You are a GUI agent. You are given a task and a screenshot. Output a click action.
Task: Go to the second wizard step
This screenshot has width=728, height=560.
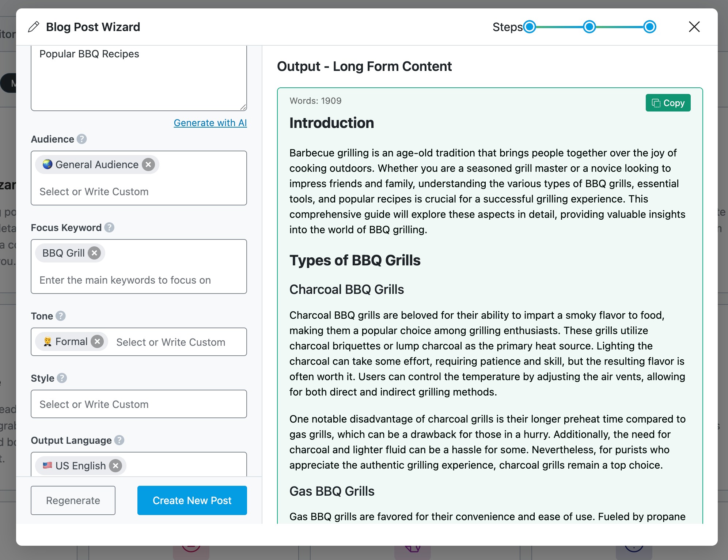(589, 27)
